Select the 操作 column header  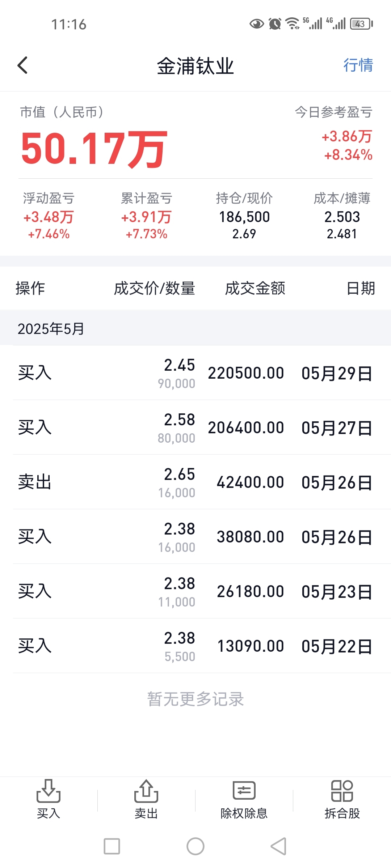(30, 288)
